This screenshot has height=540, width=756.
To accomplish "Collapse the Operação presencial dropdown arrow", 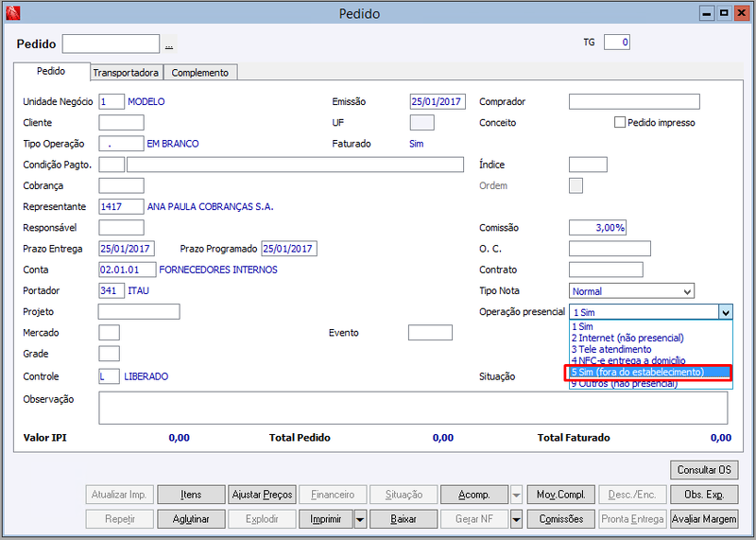I will 726,312.
